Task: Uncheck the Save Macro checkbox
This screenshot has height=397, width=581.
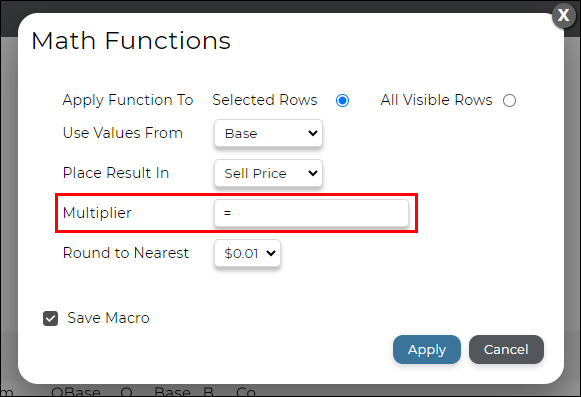Action: pyautogui.click(x=50, y=318)
